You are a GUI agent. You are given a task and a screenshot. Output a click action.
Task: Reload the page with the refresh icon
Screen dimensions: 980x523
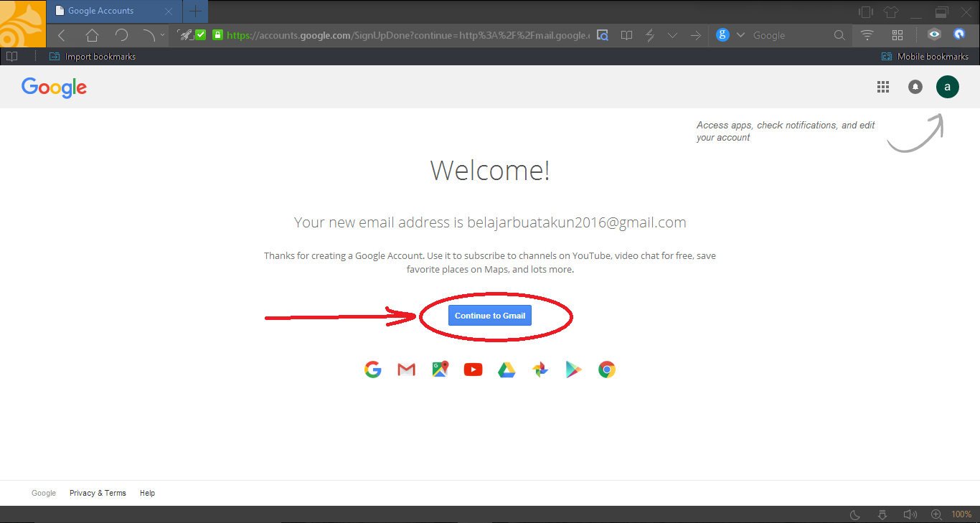coord(121,35)
